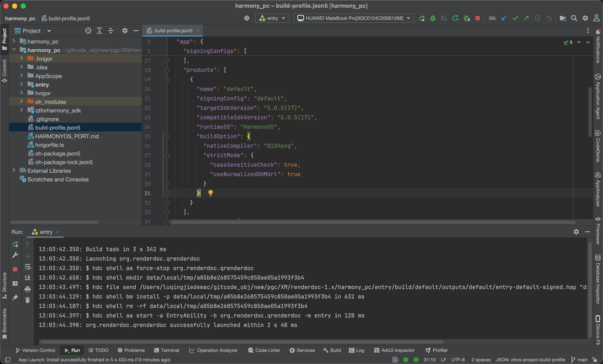Open the Notifications side panel
The width and height of the screenshot is (603, 364).
598,47
